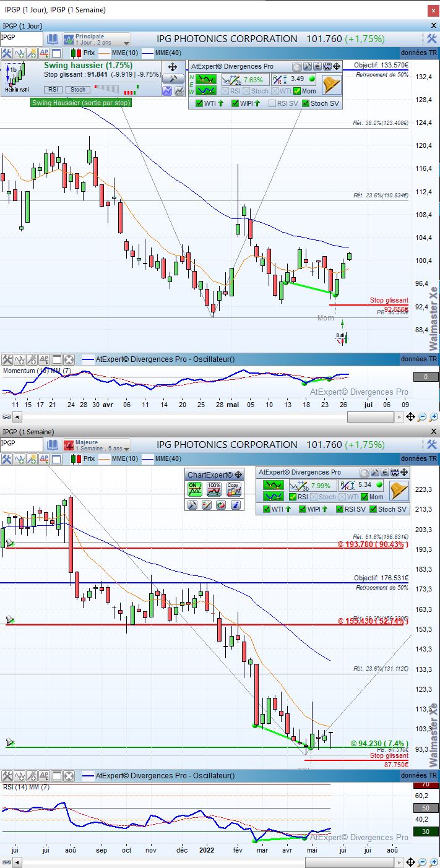Click the daily chart horizontal scrollbar thumb

click(x=371, y=418)
